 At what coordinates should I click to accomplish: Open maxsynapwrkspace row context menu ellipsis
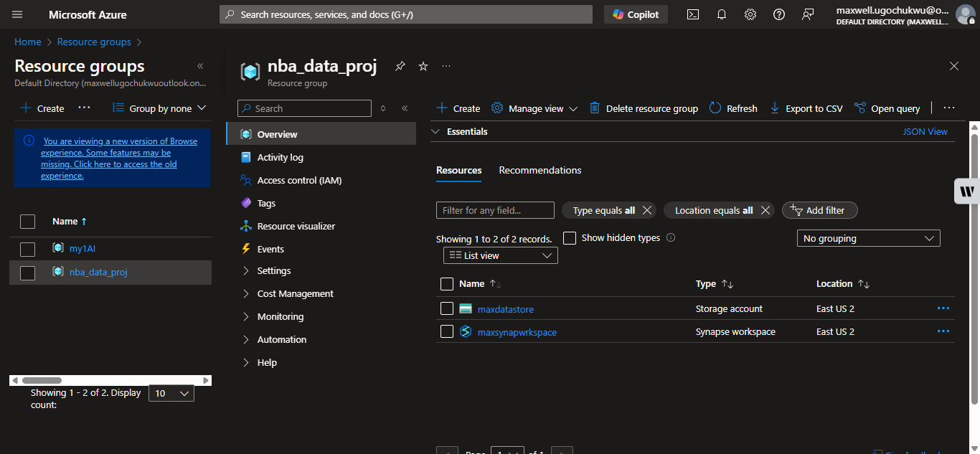[x=943, y=331]
